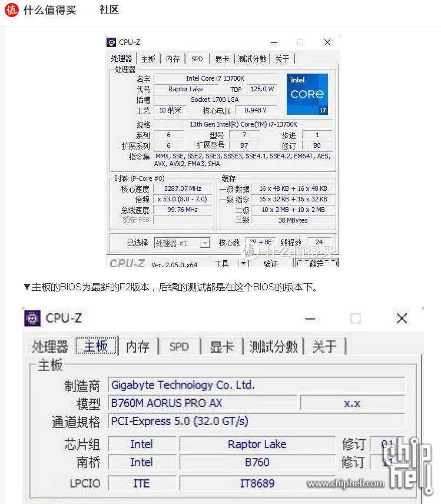441x504 pixels.
Task: Click the 0.948 V core voltage value
Action: tap(256, 110)
